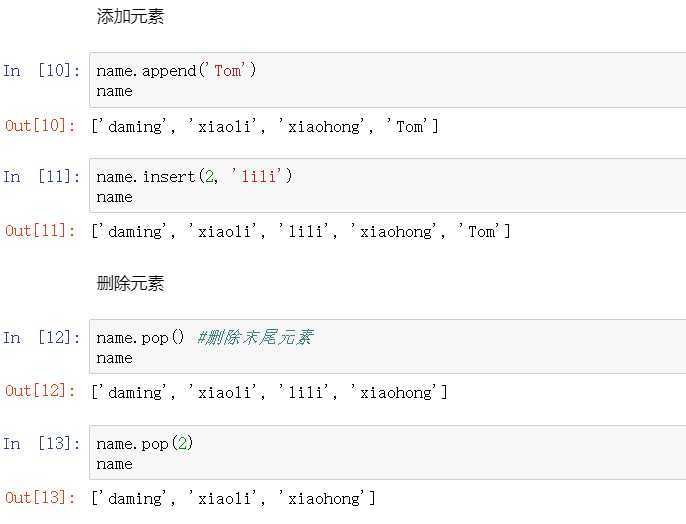
Task: Click the Out[12] output list text
Action: pos(269,392)
